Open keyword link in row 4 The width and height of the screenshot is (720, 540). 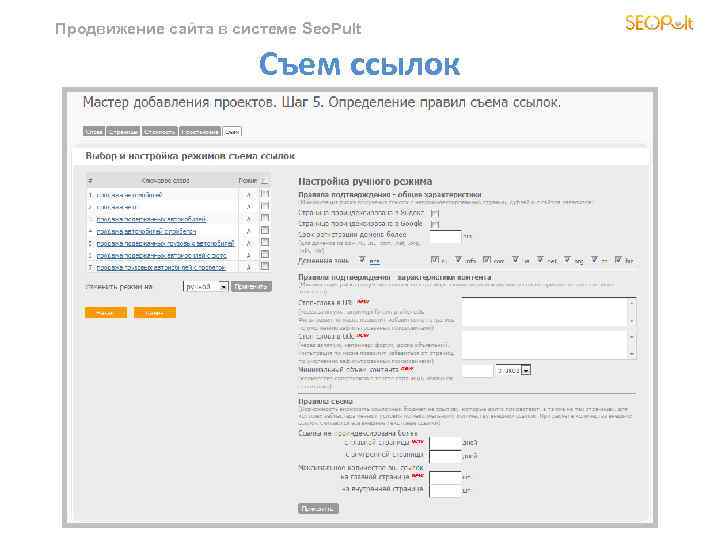[x=146, y=231]
